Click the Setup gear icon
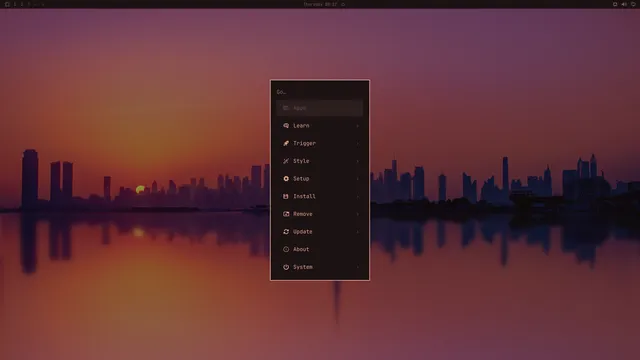Image resolution: width=640 pixels, height=360 pixels. coord(286,178)
